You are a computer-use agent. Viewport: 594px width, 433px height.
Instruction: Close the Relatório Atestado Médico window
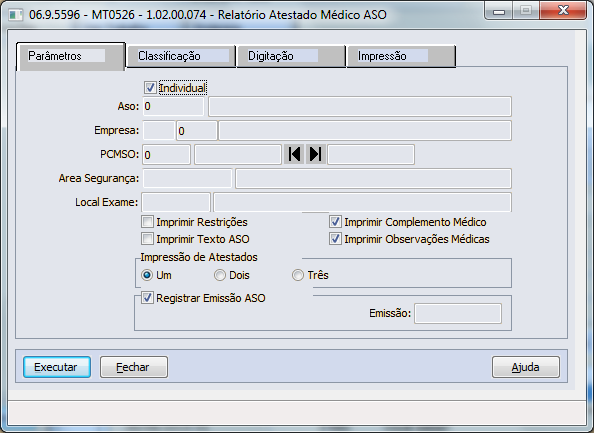point(563,11)
